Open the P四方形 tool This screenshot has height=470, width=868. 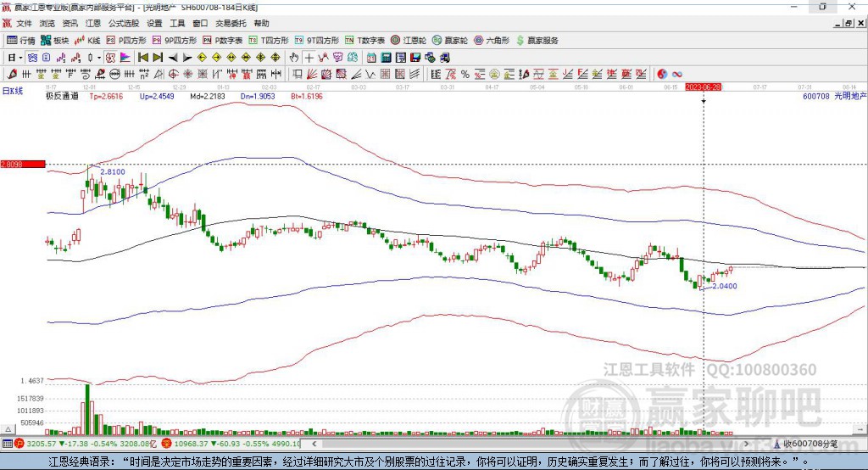pos(126,41)
